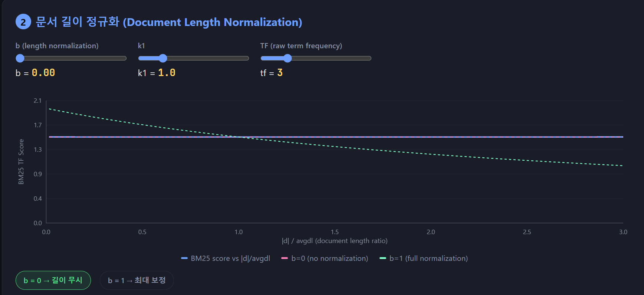This screenshot has height=295, width=644.
Task: Click the yellow tf value readout 3
Action: 280,73
